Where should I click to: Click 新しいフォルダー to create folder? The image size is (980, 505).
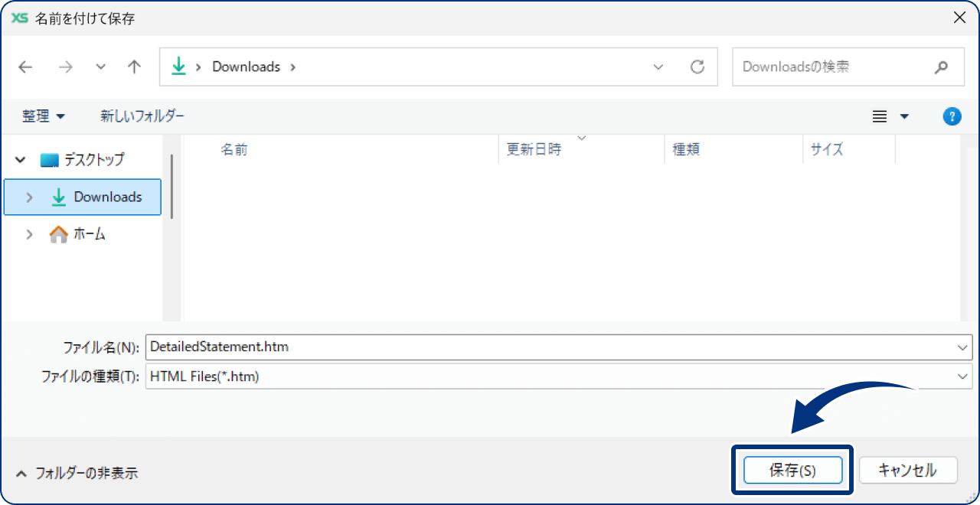tap(142, 116)
